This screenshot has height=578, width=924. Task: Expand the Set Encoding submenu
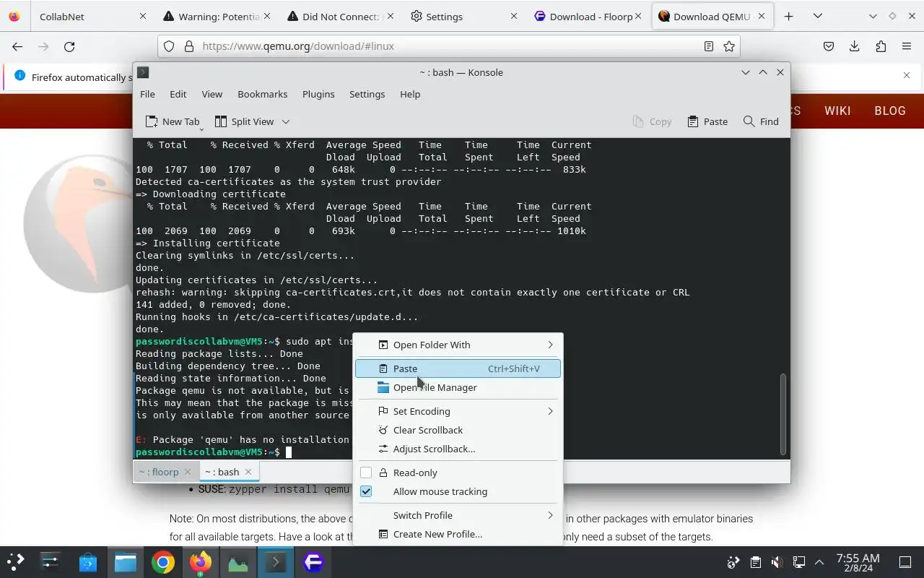tap(458, 411)
